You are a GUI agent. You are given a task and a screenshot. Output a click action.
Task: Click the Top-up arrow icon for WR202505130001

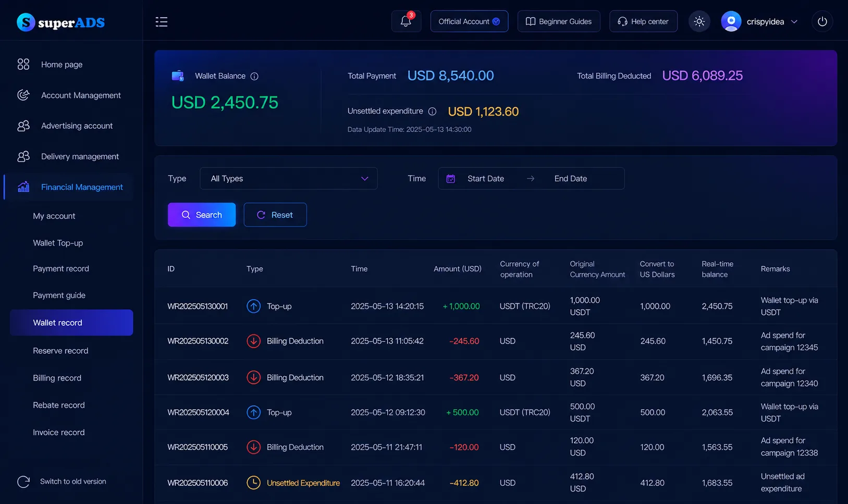253,306
